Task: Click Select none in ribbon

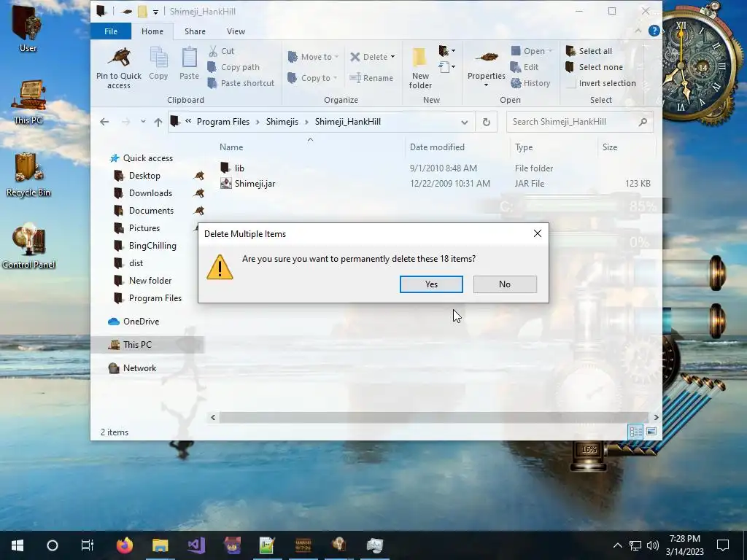Action: (x=594, y=67)
